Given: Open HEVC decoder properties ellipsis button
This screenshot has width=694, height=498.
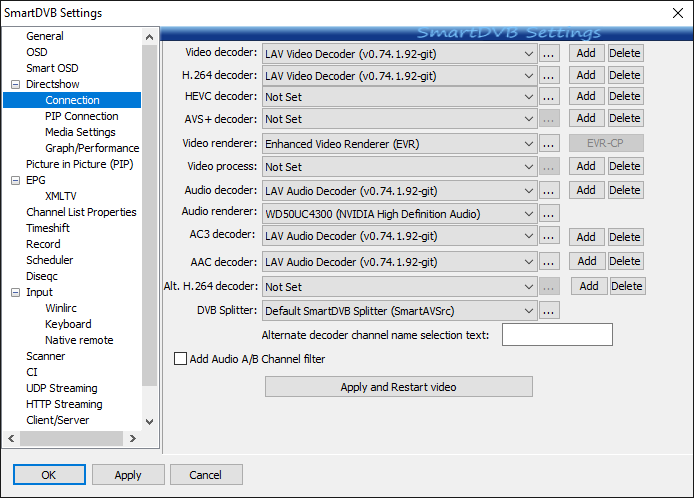Looking at the screenshot, I should pos(549,97).
